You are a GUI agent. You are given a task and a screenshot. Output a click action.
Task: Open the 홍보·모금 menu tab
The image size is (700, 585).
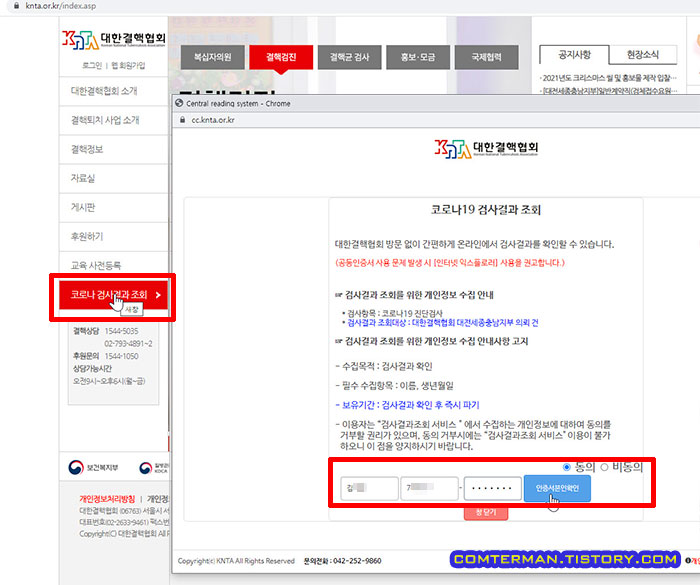click(418, 57)
